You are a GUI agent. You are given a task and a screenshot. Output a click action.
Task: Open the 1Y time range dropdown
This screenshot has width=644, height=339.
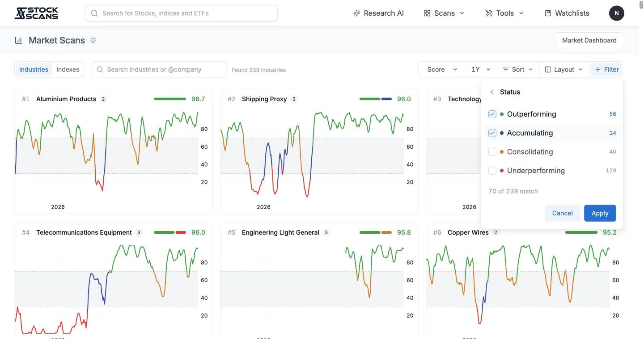click(x=481, y=69)
